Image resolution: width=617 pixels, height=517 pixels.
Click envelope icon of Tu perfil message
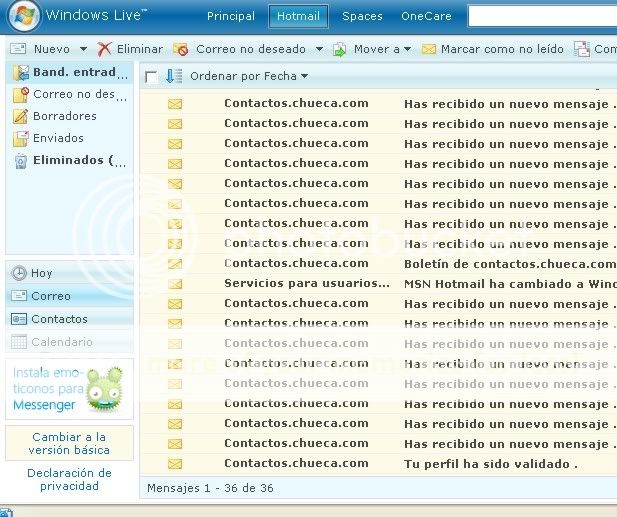click(x=175, y=464)
